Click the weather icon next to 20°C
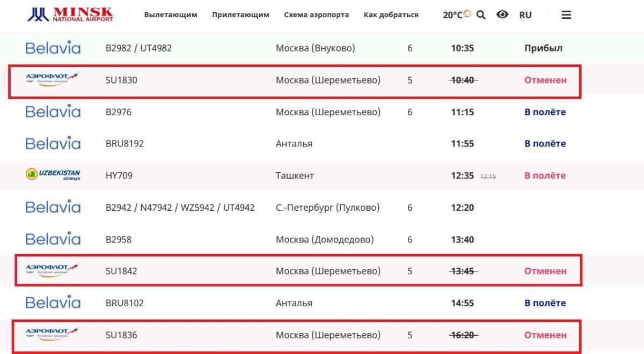The width and height of the screenshot is (644, 354). pos(467,14)
